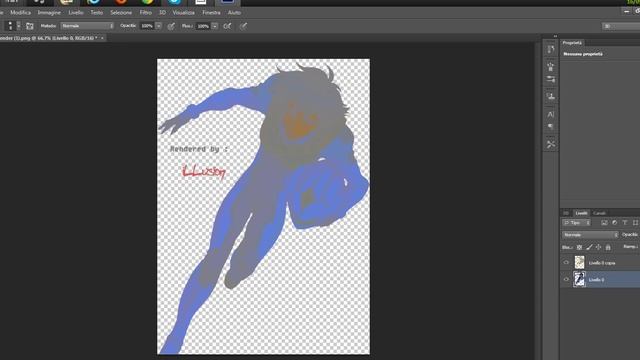Open the Photoshop taskbar icon
The image size is (640, 360).
[x=228, y=2]
